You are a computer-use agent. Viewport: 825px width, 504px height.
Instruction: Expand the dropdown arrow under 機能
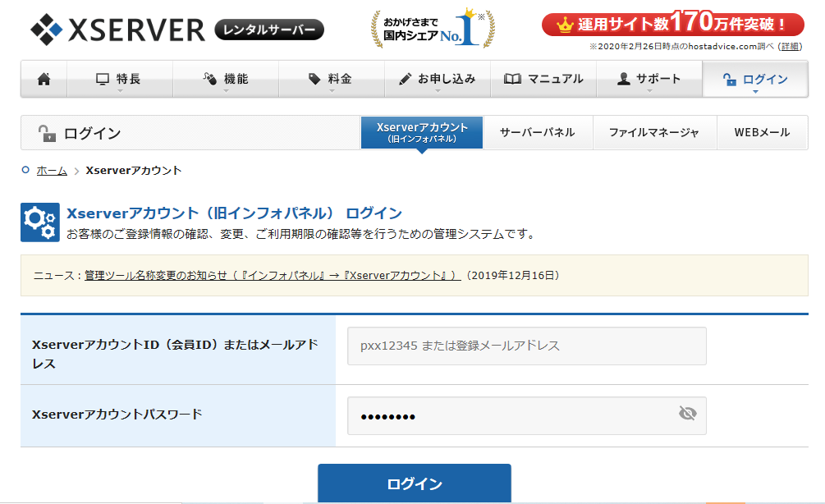tap(227, 92)
